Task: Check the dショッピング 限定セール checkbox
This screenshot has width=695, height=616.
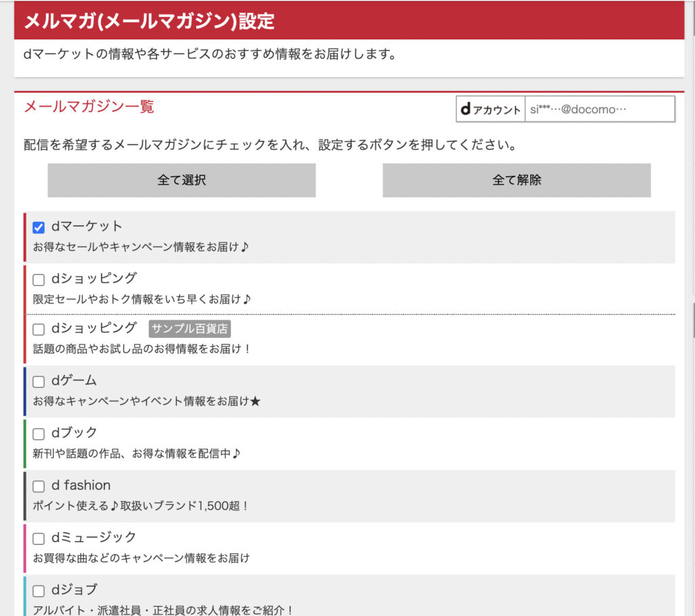Action: tap(39, 280)
